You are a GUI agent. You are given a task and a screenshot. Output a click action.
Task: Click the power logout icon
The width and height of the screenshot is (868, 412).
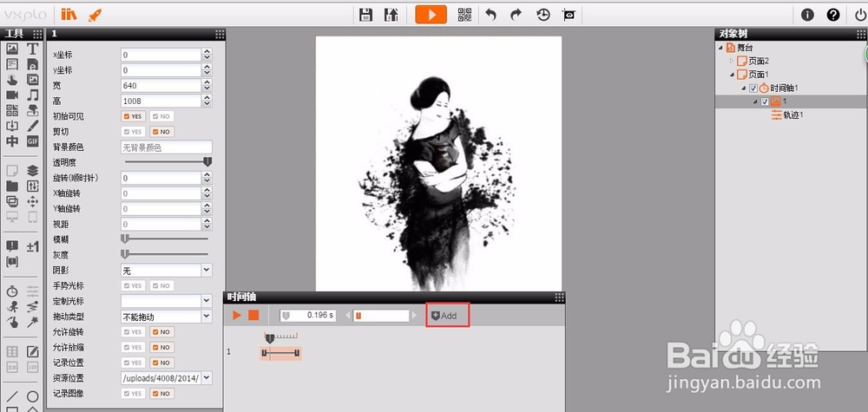click(x=860, y=15)
